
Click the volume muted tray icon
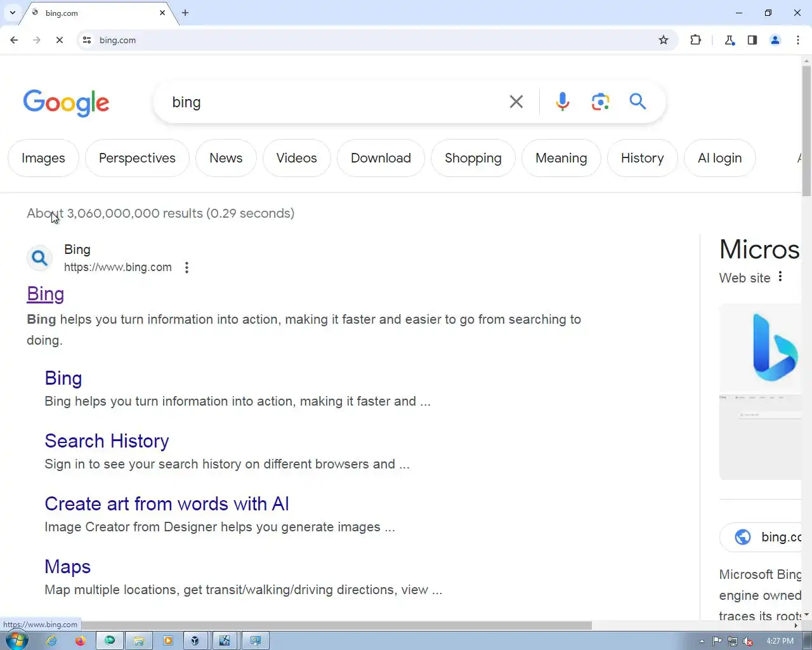(749, 641)
